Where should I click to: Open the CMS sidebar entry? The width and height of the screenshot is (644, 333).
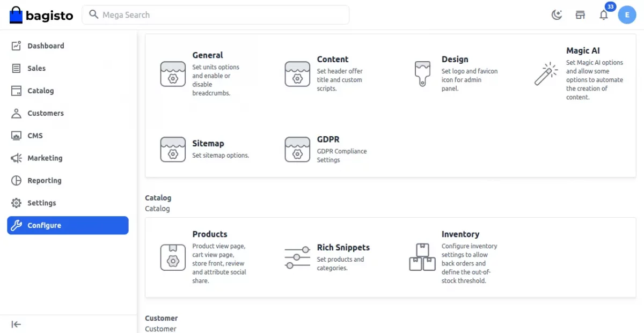[35, 136]
